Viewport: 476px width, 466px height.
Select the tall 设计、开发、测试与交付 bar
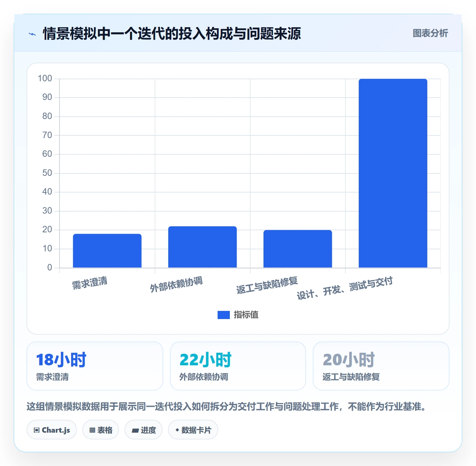[393, 173]
